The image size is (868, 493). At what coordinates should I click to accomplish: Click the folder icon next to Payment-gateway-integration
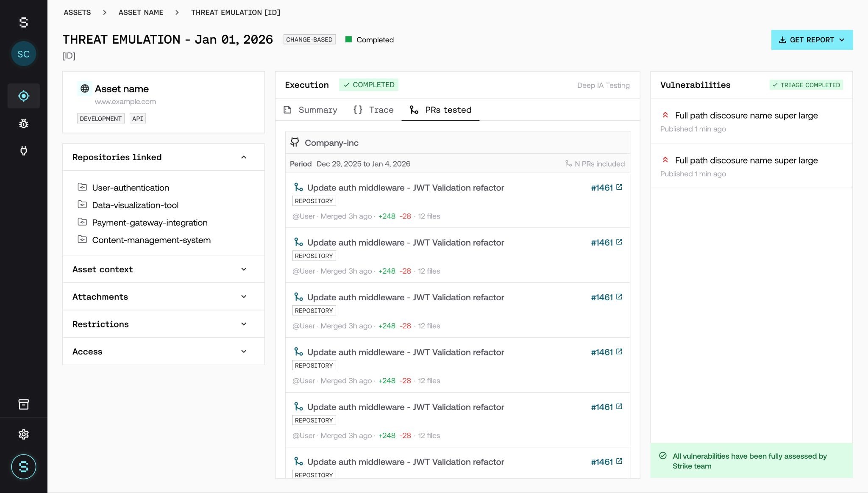tap(82, 222)
